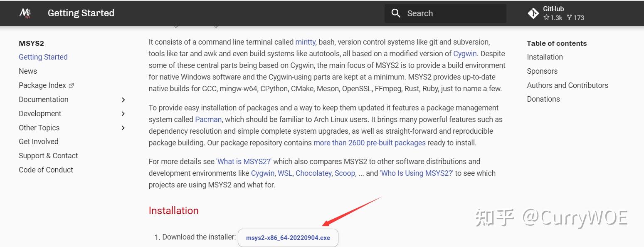644x247 pixels.
Task: Jump to Installation in table of contents
Action: coord(545,57)
